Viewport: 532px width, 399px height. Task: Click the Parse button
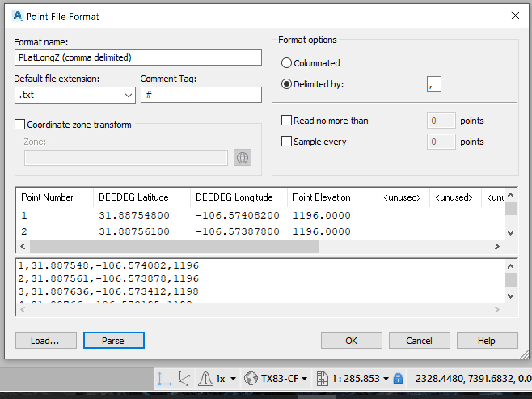point(114,340)
